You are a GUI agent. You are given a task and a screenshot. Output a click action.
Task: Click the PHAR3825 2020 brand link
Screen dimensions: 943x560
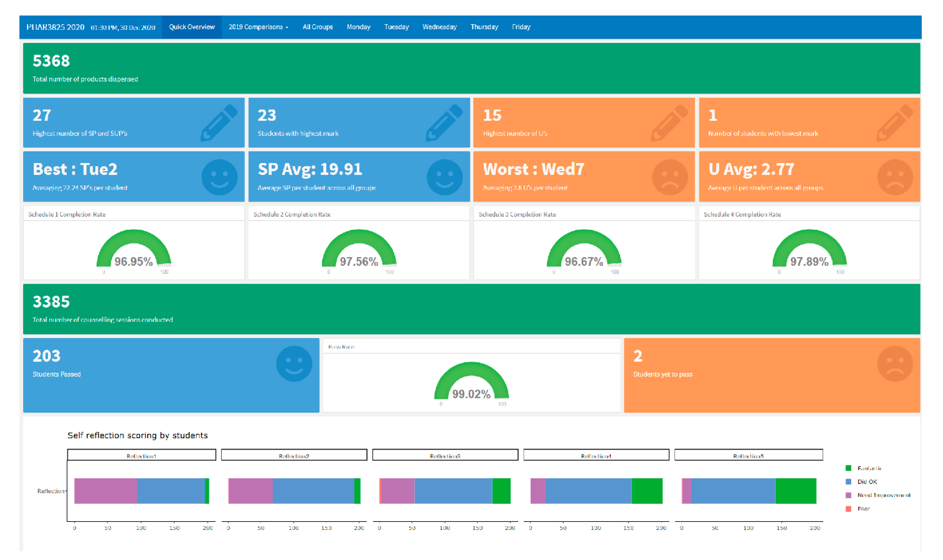[x=55, y=27]
